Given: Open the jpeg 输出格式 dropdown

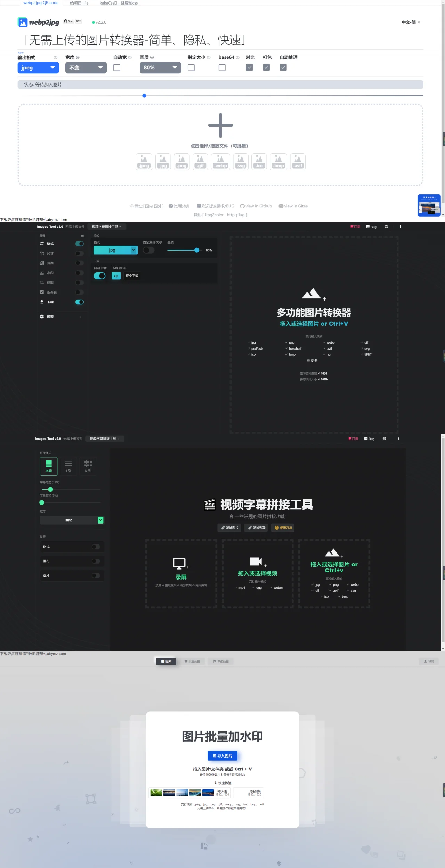Looking at the screenshot, I should pos(38,68).
